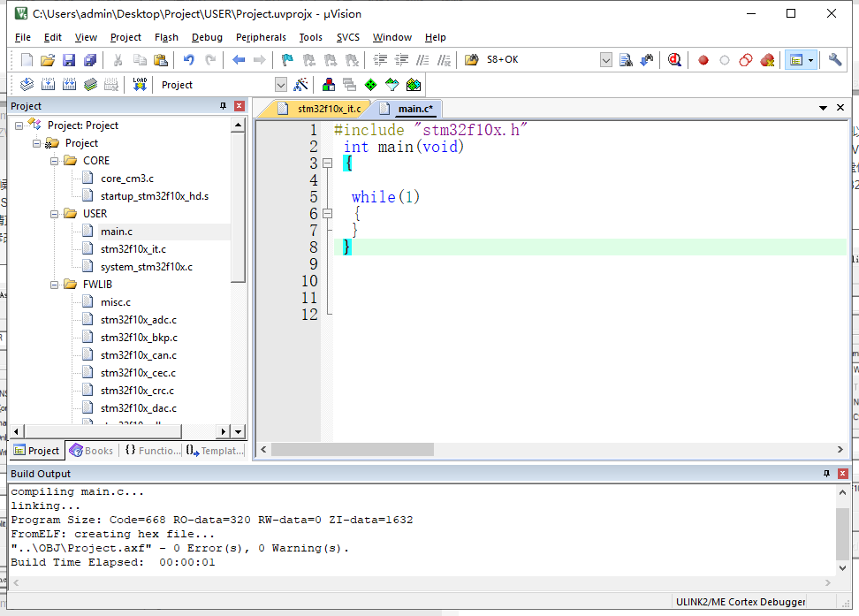The height and width of the screenshot is (616, 859).
Task: Pin the Project panel
Action: 223,106
